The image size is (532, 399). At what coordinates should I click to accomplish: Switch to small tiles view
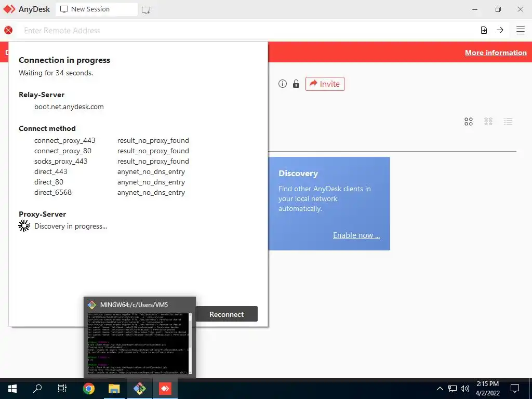coord(488,122)
